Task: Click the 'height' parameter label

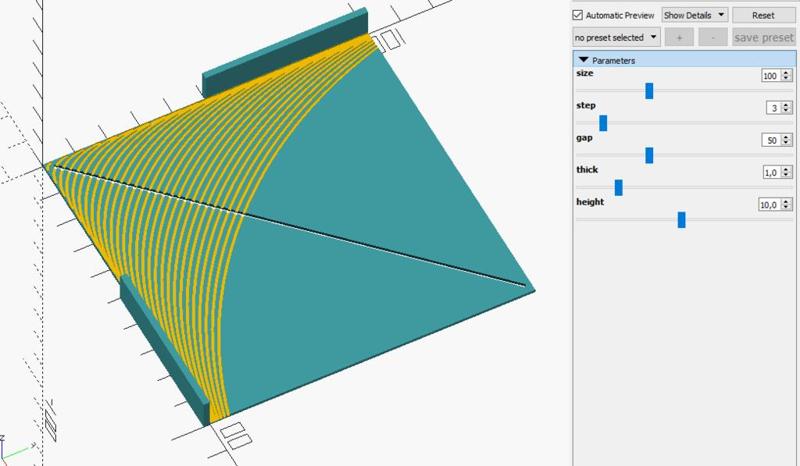Action: 590,202
